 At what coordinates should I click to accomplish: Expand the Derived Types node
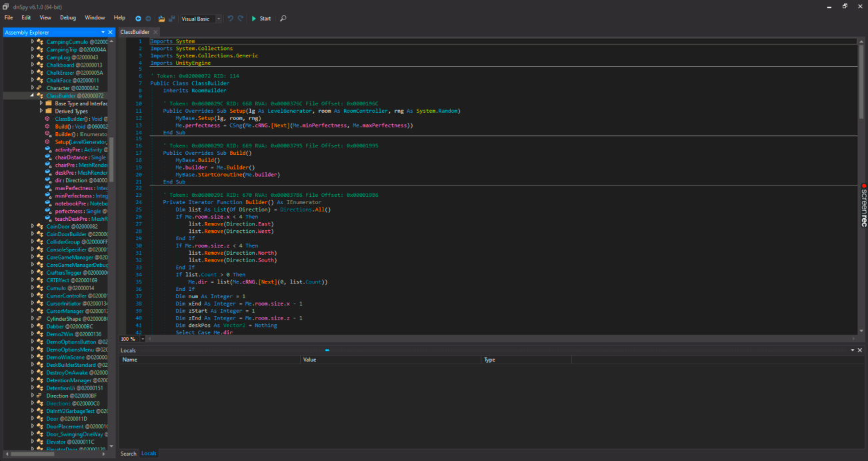pyautogui.click(x=41, y=111)
